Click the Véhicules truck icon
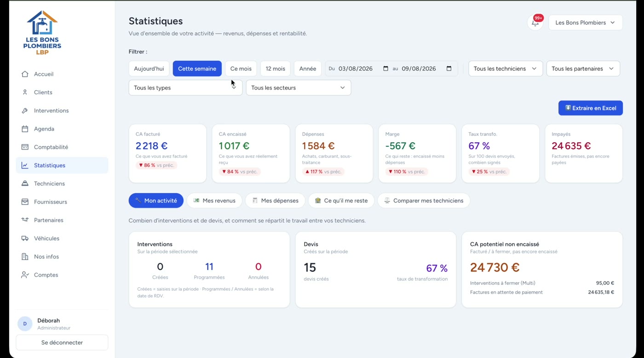This screenshot has height=358, width=644. tap(25, 238)
